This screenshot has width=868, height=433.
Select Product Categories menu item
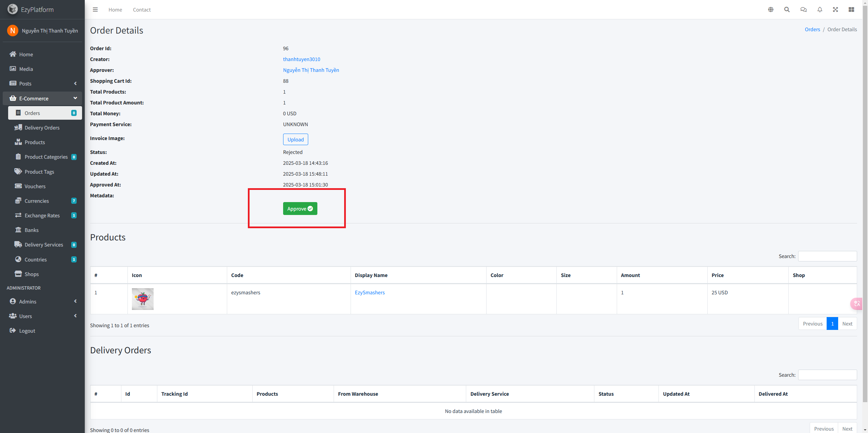[x=45, y=157]
